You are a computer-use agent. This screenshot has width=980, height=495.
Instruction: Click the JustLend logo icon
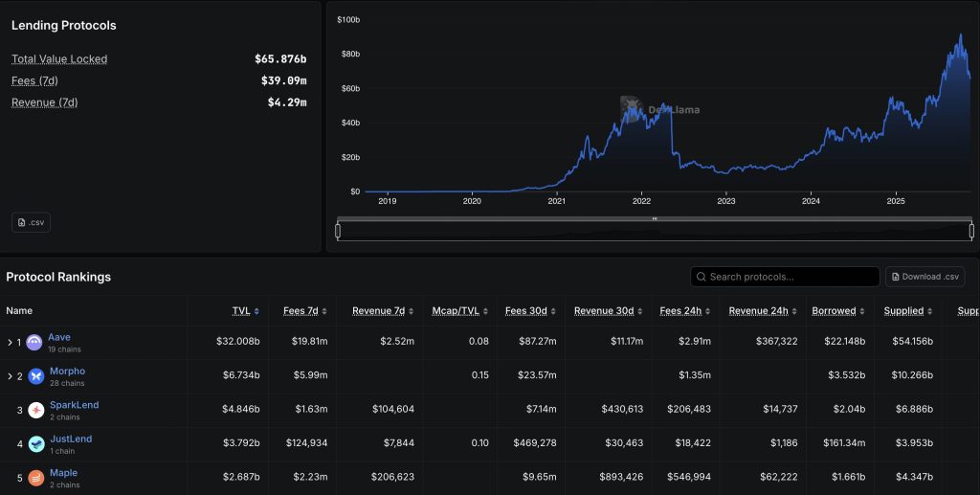(x=35, y=444)
